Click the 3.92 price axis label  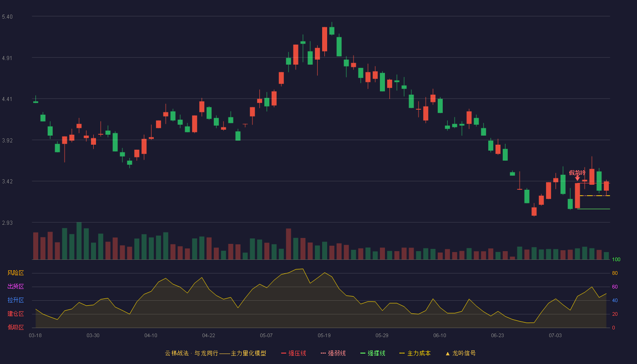click(7, 141)
